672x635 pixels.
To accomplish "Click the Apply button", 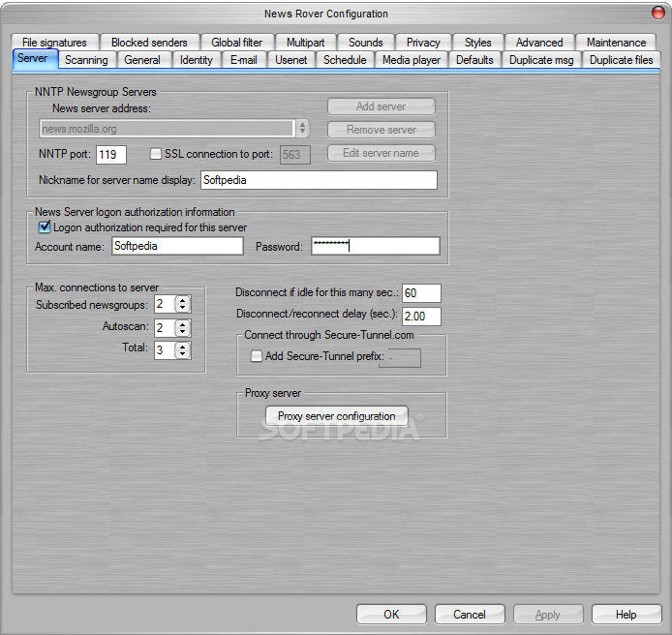I will click(548, 615).
